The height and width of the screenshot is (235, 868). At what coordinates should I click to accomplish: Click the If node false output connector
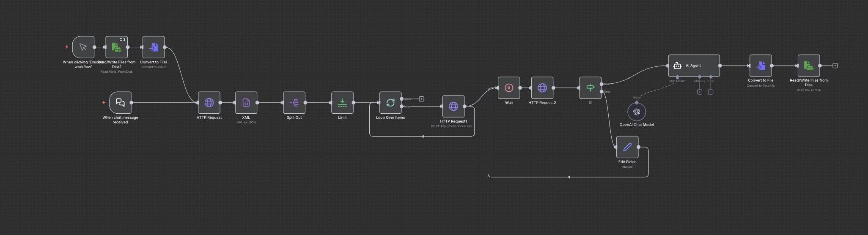pyautogui.click(x=602, y=91)
